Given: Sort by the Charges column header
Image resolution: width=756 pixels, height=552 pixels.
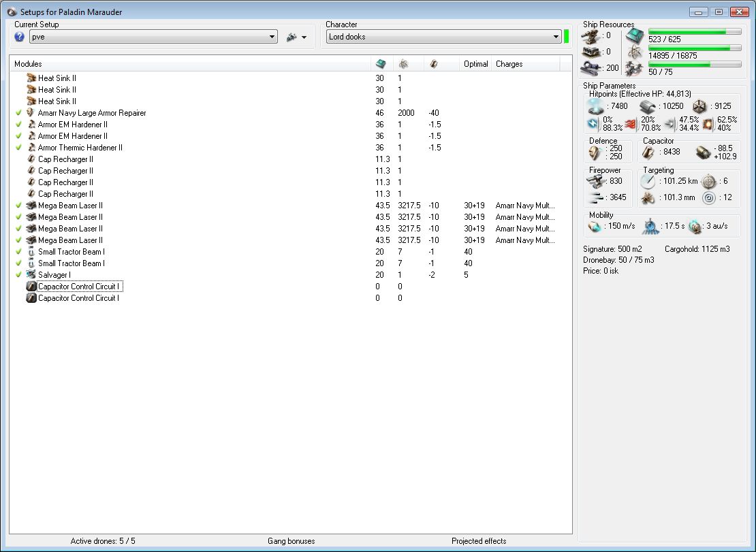Looking at the screenshot, I should tap(509, 63).
